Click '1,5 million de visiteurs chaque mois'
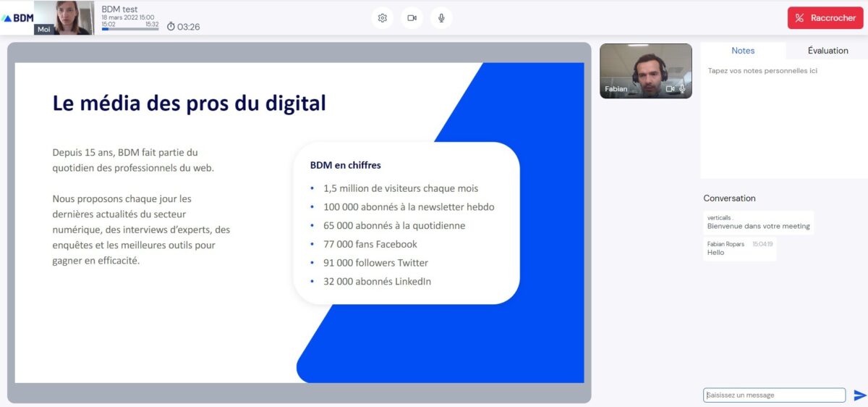The image size is (868, 407). point(401,188)
